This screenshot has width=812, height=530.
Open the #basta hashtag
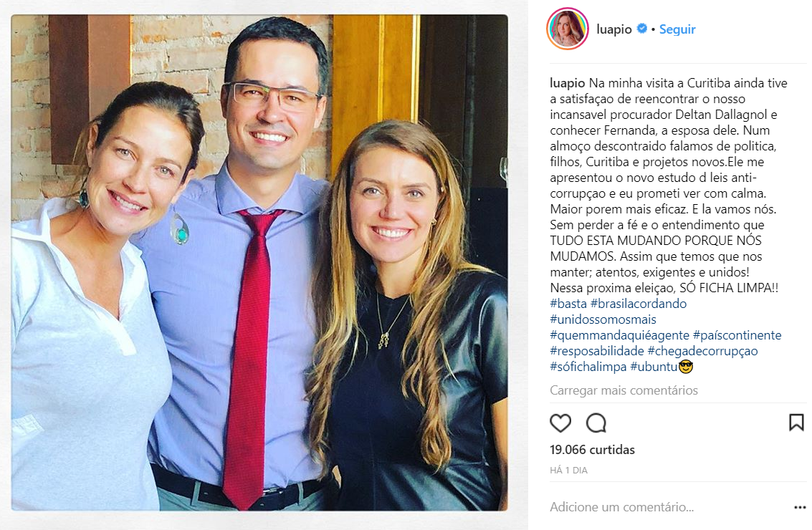pyautogui.click(x=568, y=304)
